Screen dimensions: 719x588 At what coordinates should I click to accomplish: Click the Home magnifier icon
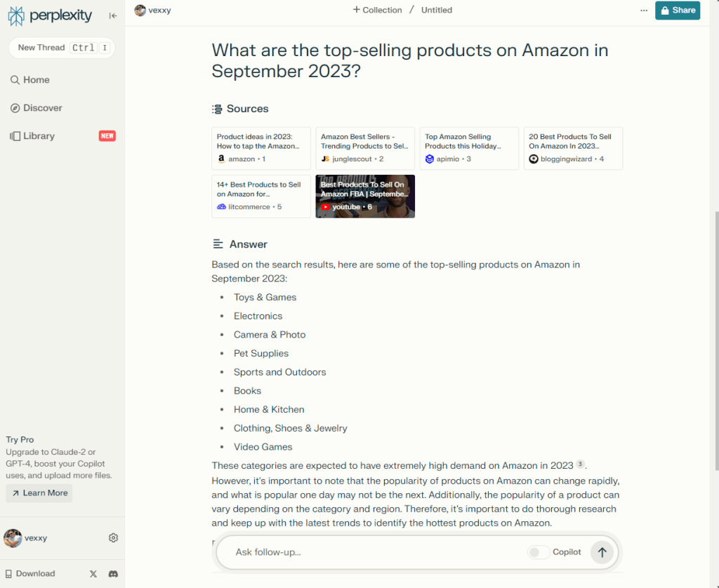click(x=15, y=80)
